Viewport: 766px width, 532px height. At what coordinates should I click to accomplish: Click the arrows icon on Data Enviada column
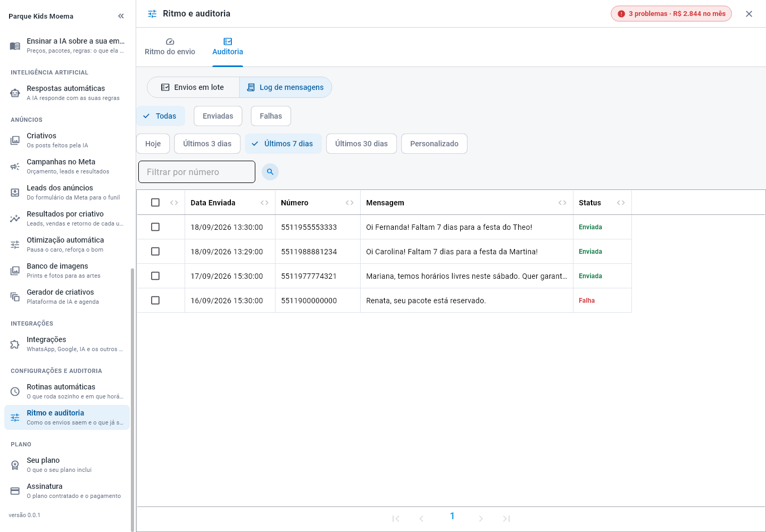[x=264, y=203]
